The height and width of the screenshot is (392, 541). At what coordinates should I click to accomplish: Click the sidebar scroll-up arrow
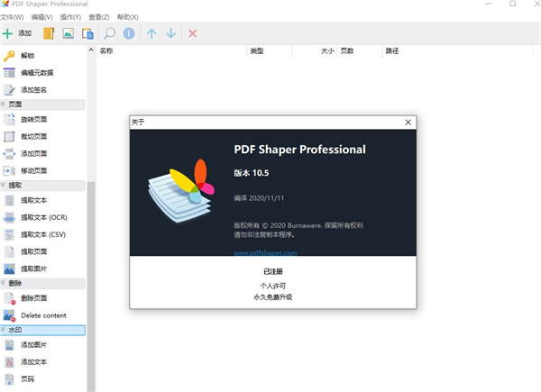[91, 50]
